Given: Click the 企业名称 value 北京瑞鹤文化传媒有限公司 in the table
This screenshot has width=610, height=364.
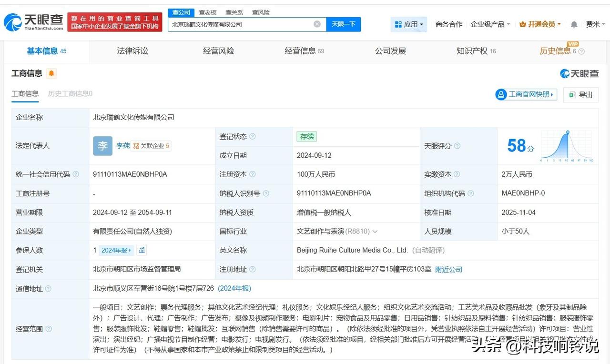Looking at the screenshot, I should tap(133, 117).
